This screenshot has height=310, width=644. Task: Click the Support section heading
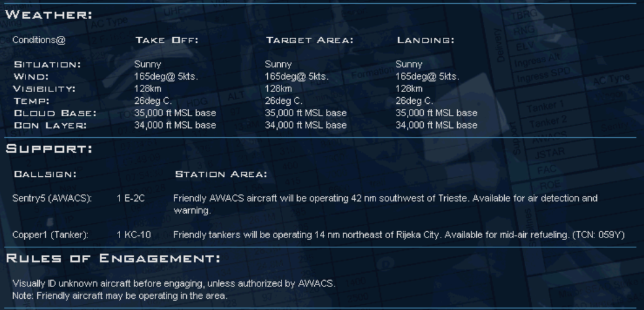coord(49,149)
